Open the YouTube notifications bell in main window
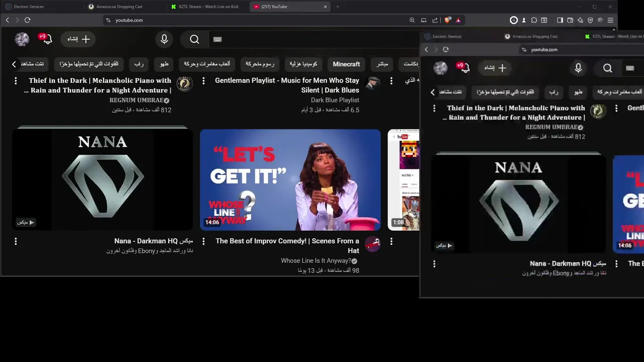The image size is (644, 362). click(46, 39)
